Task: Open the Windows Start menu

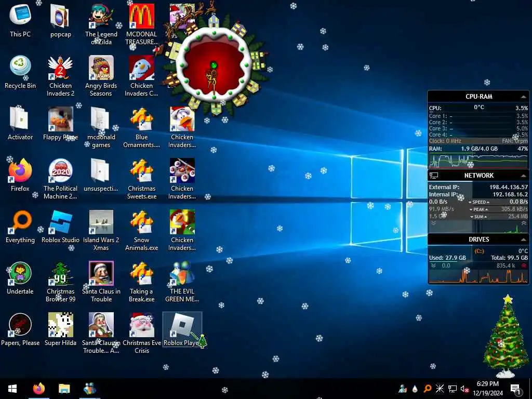Action: point(12,389)
